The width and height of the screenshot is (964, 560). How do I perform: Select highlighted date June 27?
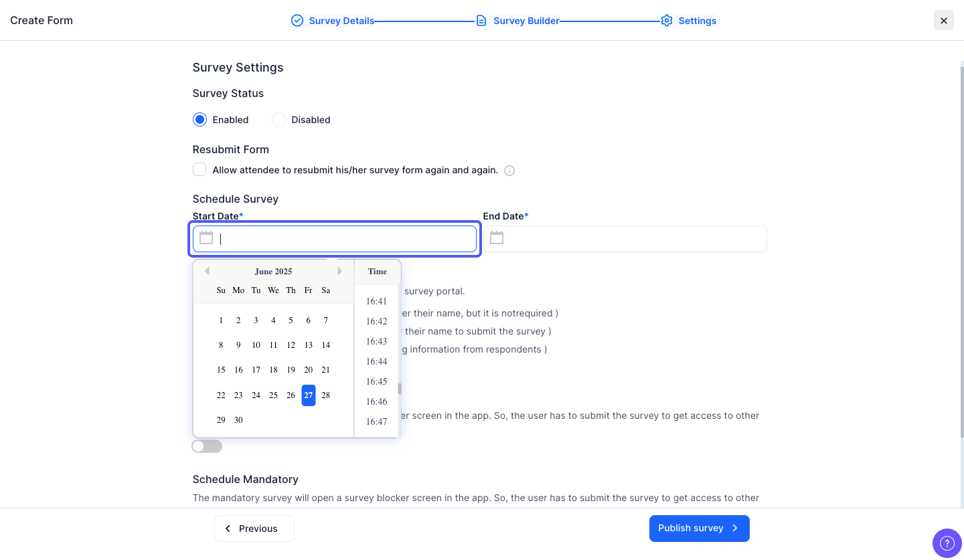(x=309, y=395)
